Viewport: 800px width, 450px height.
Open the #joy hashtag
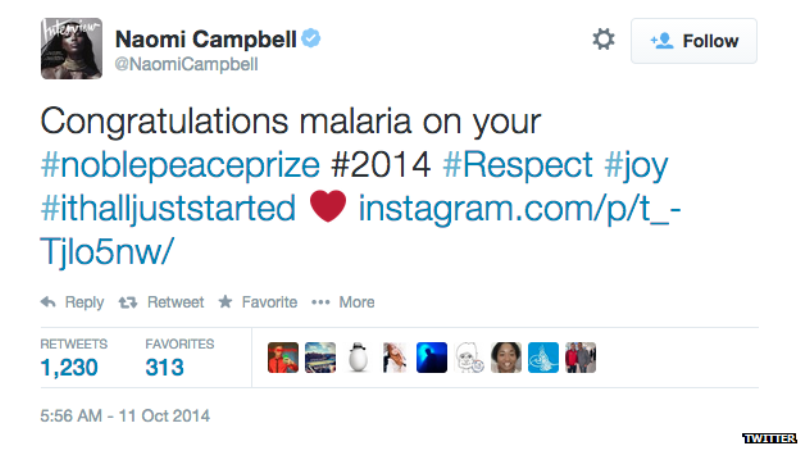point(636,166)
